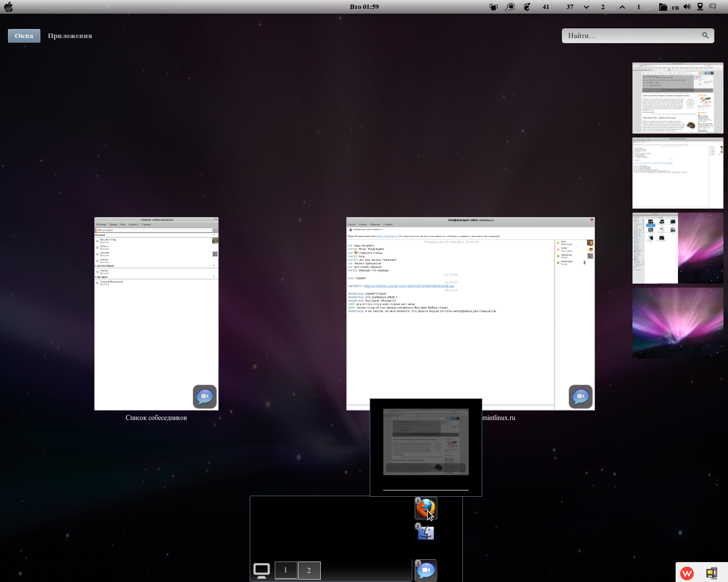Open the folder places icon in top bar
The height and width of the screenshot is (582, 728).
point(663,7)
